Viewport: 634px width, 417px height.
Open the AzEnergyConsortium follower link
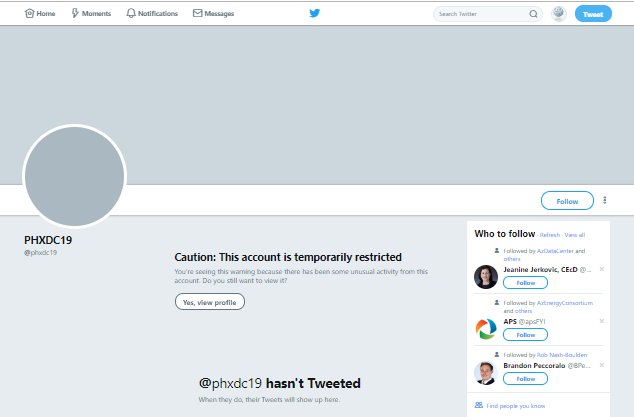pyautogui.click(x=565, y=303)
